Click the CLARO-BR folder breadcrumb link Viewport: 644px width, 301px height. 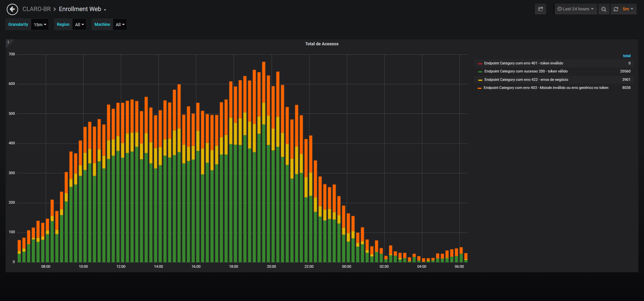coord(37,9)
